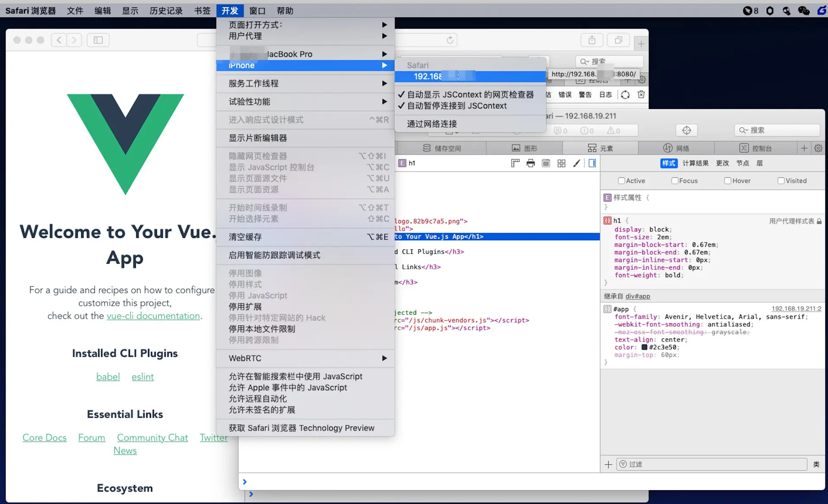Open a new Safari tab with plus
The width and height of the screenshot is (828, 504).
tap(641, 44)
